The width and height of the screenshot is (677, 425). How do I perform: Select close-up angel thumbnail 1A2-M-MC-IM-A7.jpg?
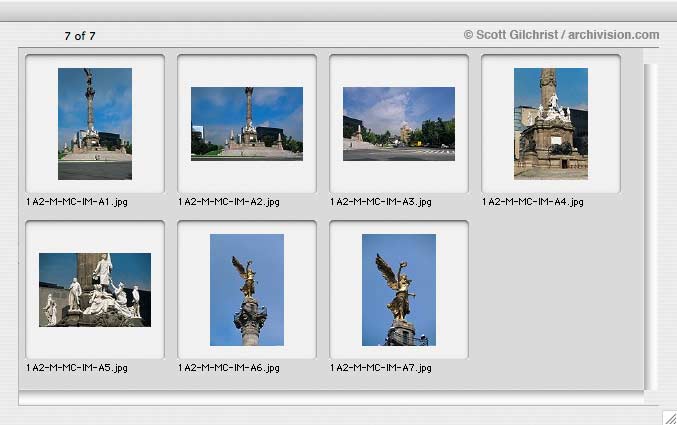coord(399,290)
